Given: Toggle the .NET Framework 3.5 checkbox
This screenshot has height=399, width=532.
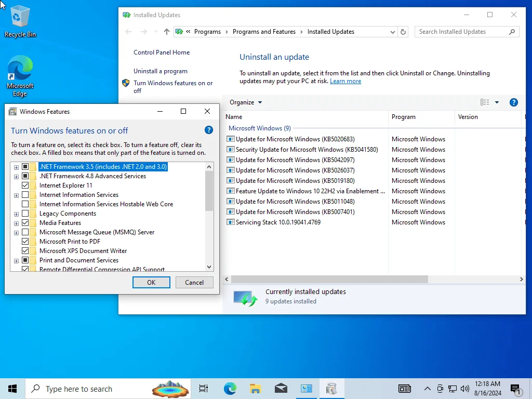Looking at the screenshot, I should point(25,167).
